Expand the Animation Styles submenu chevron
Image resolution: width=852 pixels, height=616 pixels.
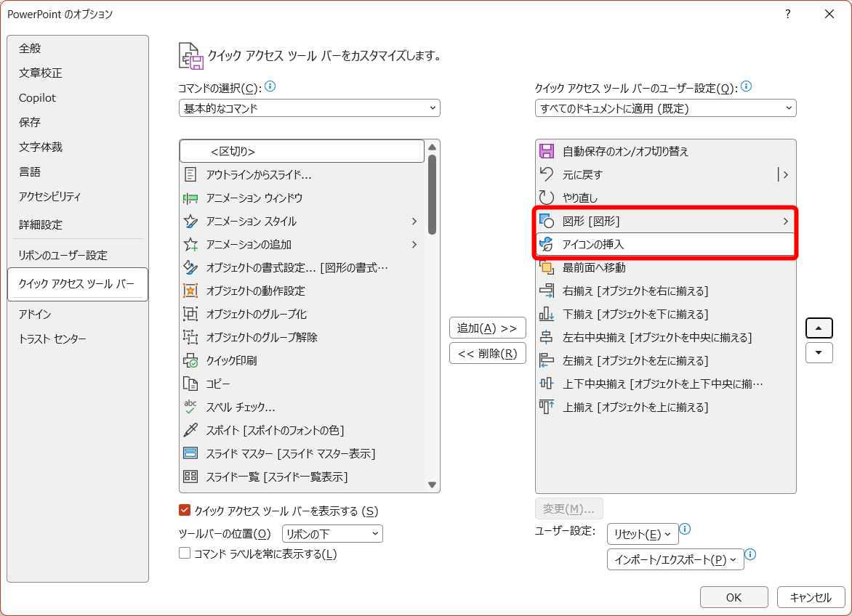[414, 221]
